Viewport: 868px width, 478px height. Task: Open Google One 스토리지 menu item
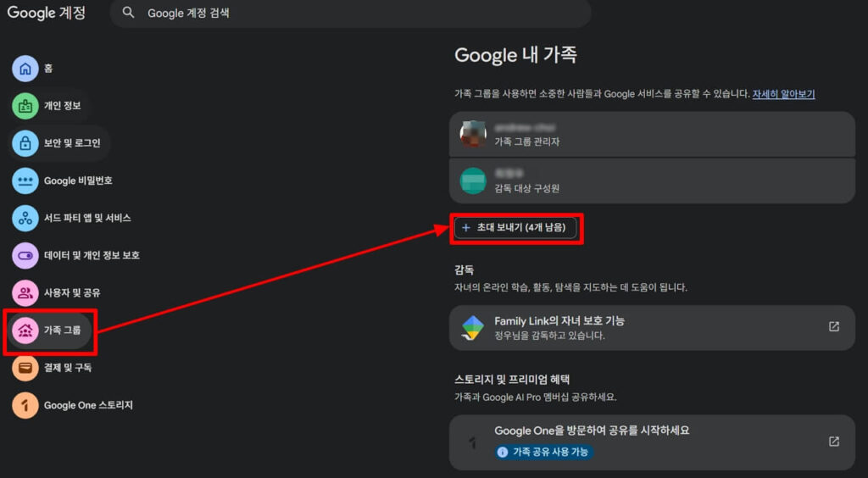(75, 405)
